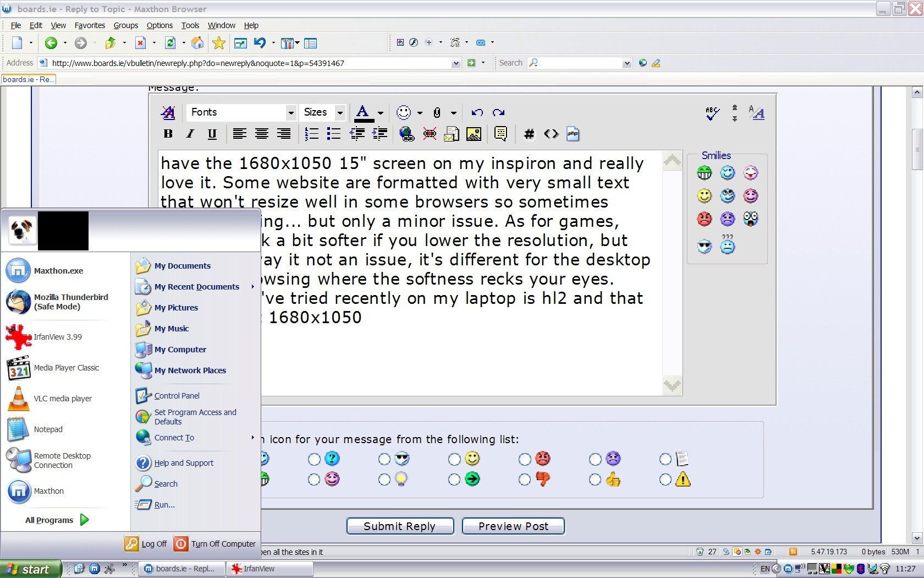Open the File menu
The image size is (924, 578).
click(x=16, y=25)
